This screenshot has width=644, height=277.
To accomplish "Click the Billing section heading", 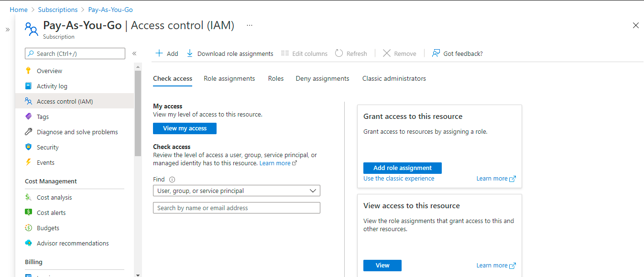I will [x=33, y=262].
